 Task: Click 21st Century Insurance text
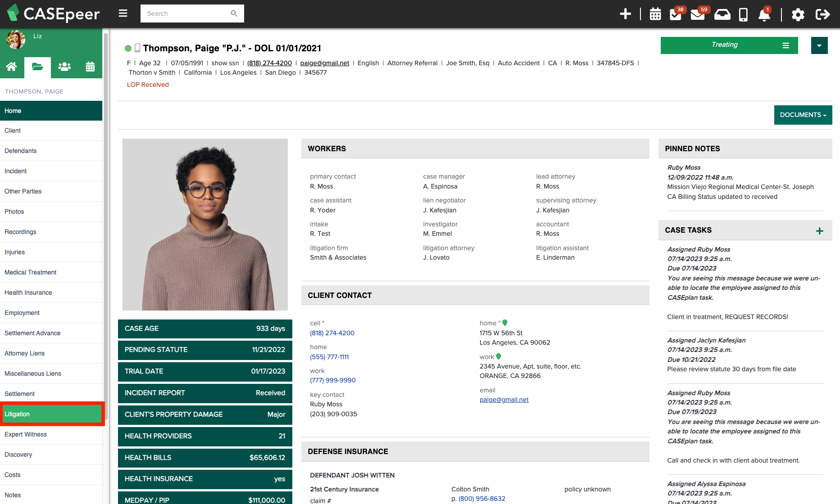point(344,489)
